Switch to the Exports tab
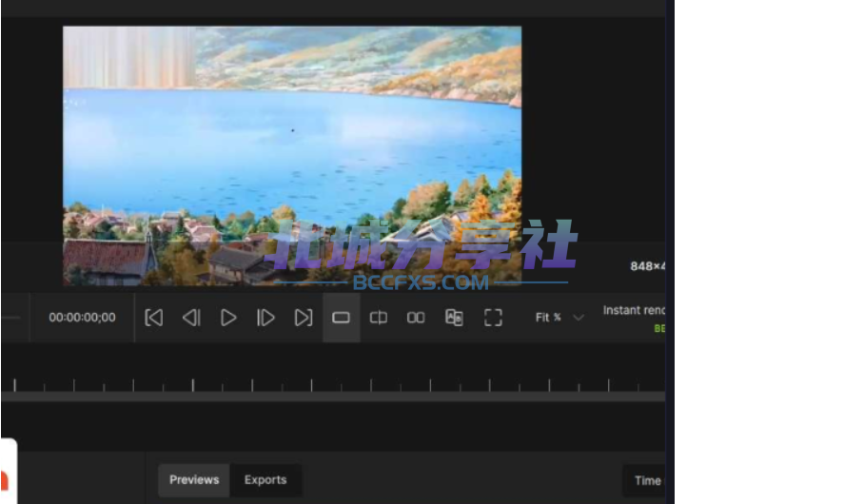 coord(265,480)
